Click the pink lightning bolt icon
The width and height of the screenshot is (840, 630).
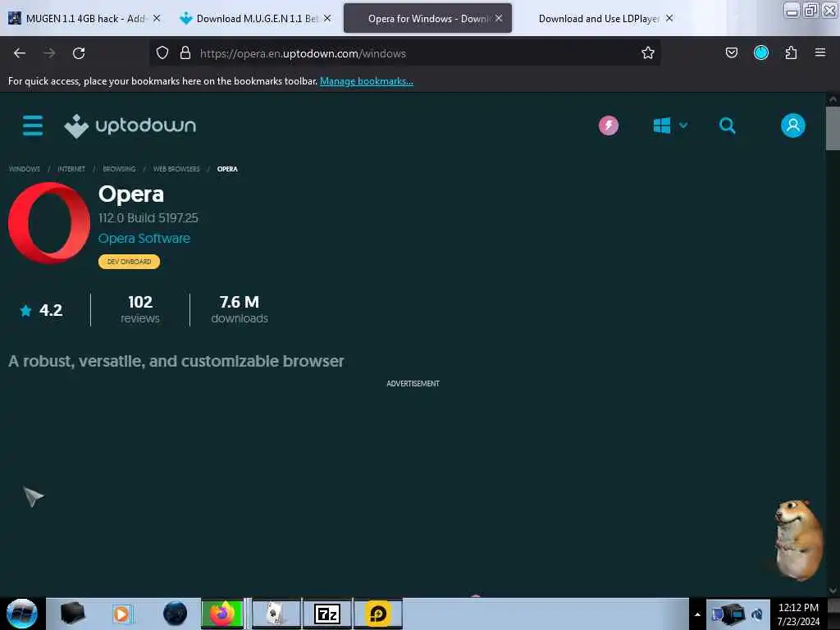608,126
